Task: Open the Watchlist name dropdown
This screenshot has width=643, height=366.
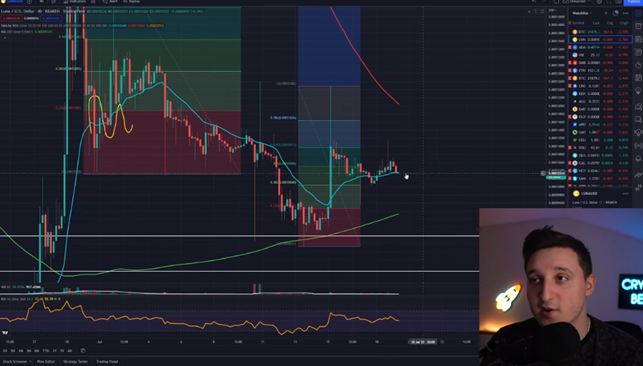Action: (x=582, y=13)
